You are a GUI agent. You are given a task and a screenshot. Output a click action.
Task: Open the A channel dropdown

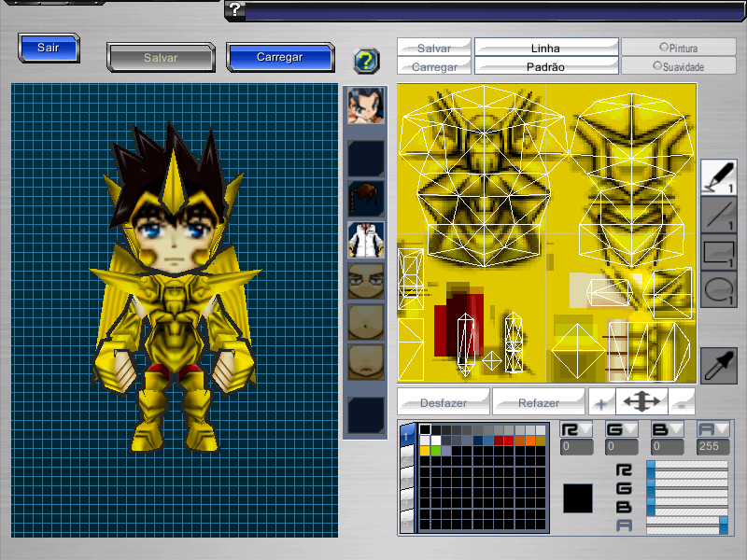(713, 429)
